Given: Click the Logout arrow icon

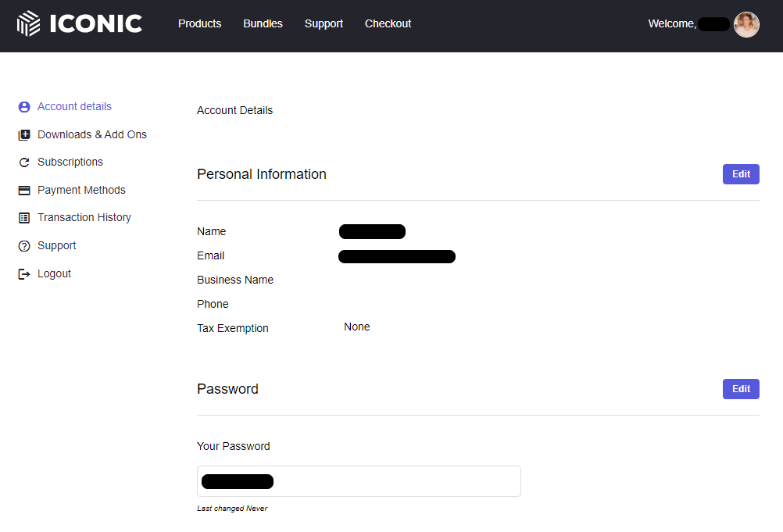Looking at the screenshot, I should (24, 274).
